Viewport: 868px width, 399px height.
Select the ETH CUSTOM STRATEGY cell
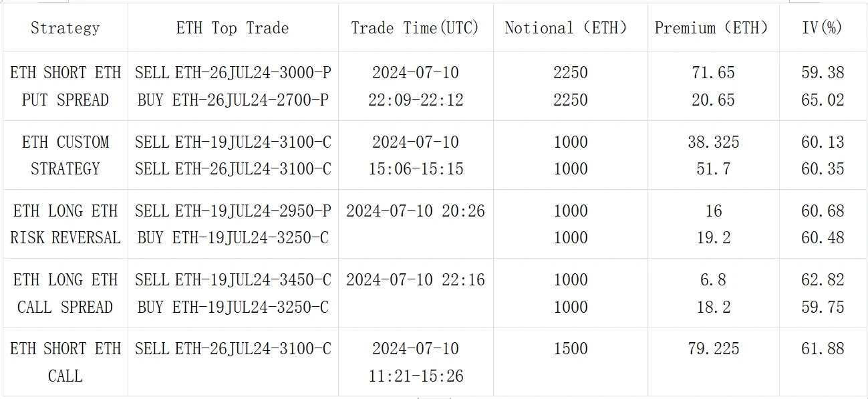65,155
